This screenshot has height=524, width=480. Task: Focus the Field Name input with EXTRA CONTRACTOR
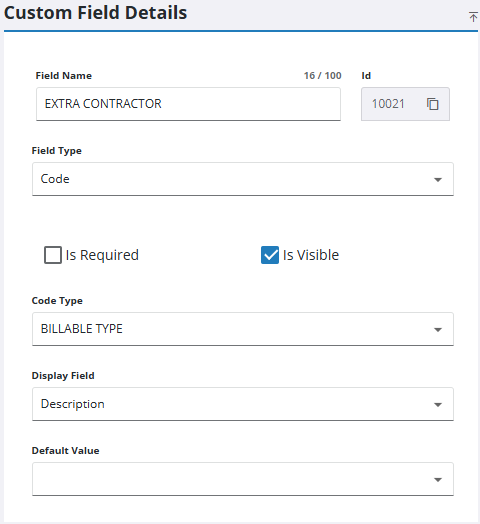(x=189, y=104)
